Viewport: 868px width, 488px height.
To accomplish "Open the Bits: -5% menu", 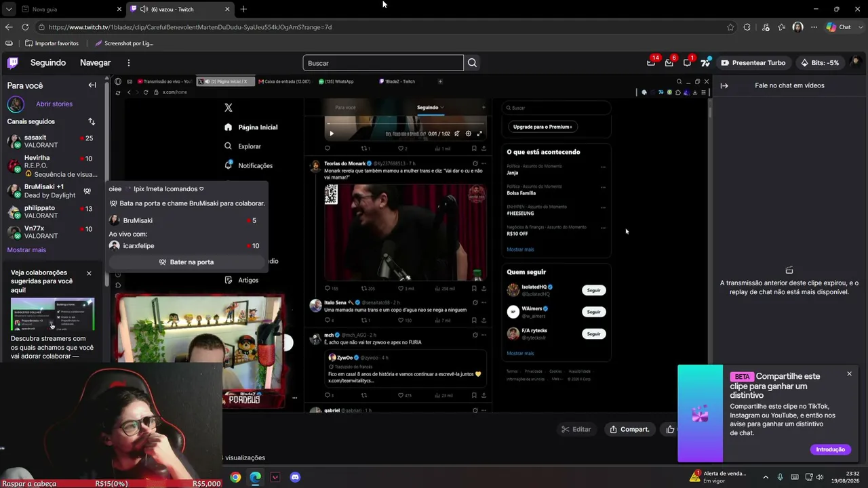I will click(x=821, y=63).
